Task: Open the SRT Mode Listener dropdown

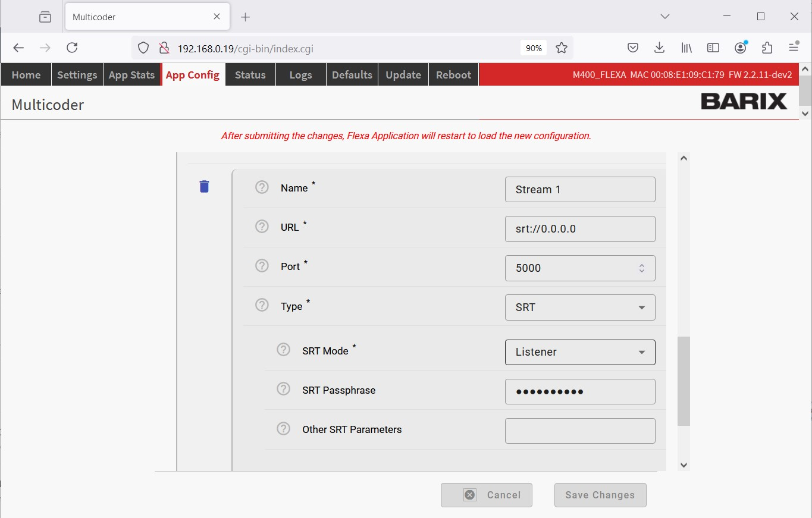Action: (x=580, y=352)
